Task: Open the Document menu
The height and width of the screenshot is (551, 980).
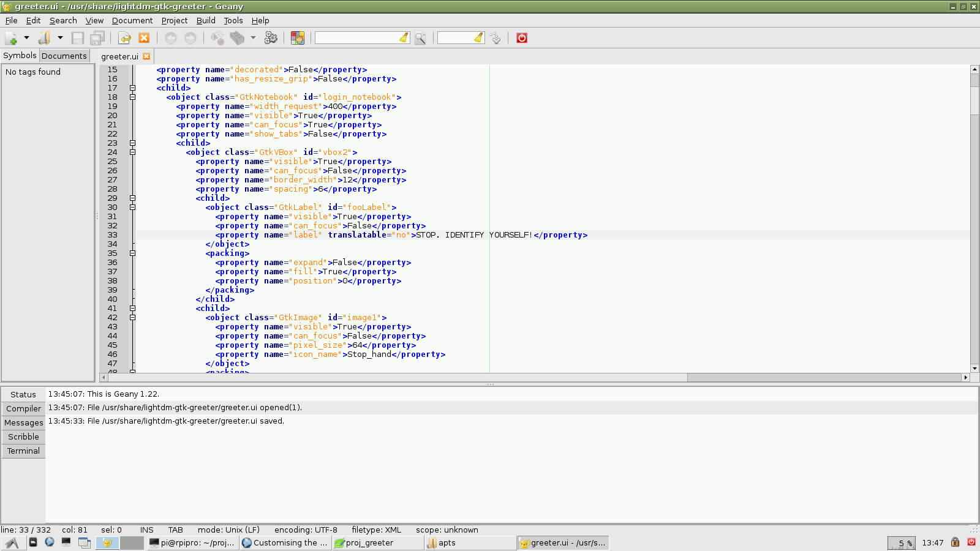Action: click(x=132, y=20)
